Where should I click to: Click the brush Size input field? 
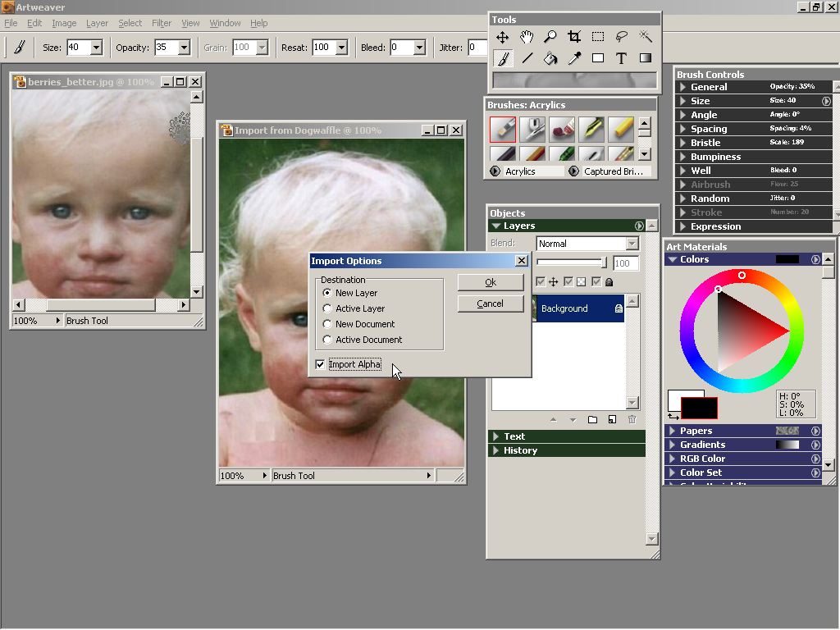[x=77, y=48]
